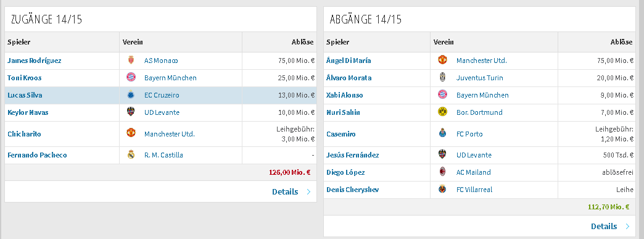The image size is (644, 239).
Task: Click UD Levante crest in Keylor Navas row
Action: click(x=131, y=112)
